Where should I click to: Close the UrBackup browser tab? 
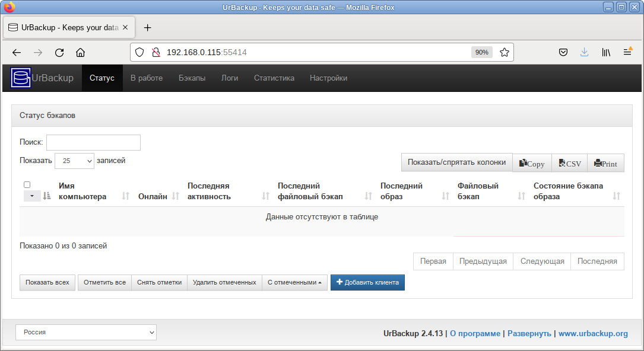pyautogui.click(x=125, y=27)
